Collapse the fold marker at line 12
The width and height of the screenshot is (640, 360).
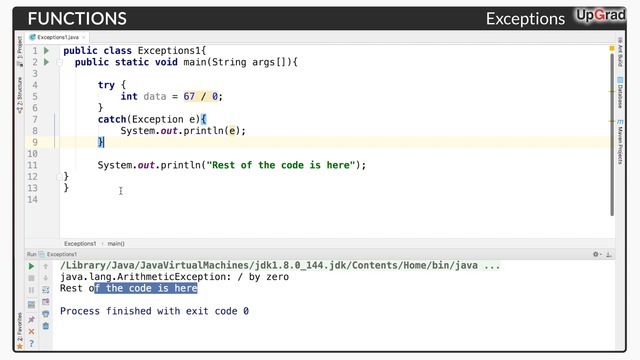pos(59,176)
